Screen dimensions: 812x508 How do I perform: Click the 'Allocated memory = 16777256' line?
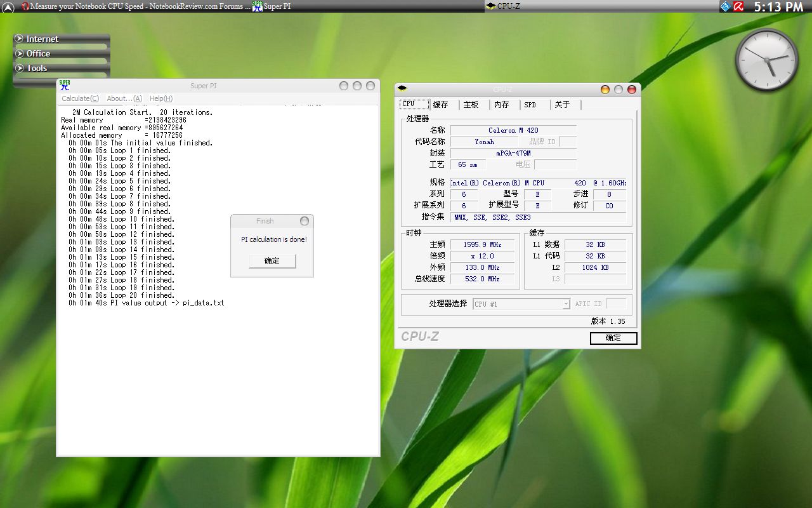tap(122, 135)
